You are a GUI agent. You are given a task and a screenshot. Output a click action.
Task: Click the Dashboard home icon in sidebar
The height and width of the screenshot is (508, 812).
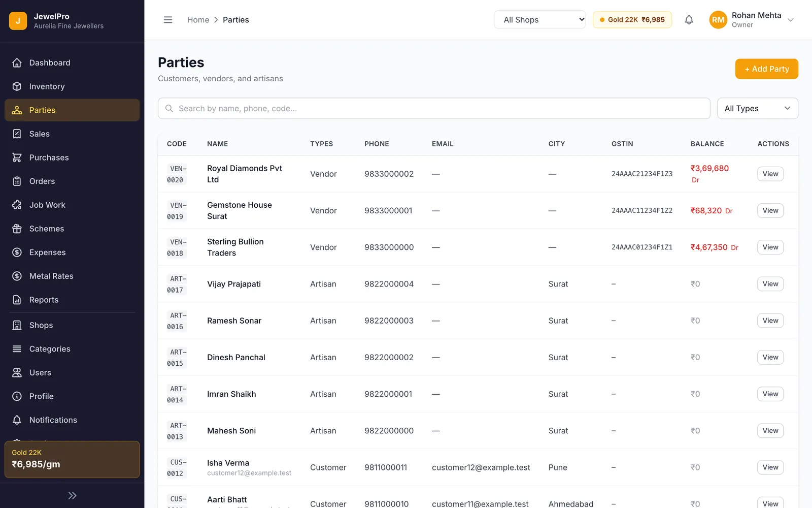pyautogui.click(x=17, y=62)
